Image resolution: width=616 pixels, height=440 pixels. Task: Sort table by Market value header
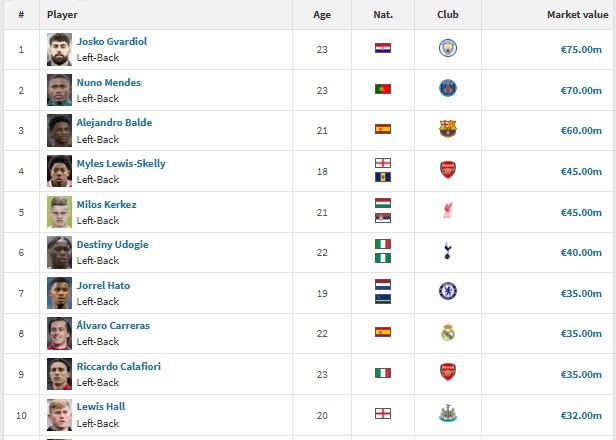point(578,15)
